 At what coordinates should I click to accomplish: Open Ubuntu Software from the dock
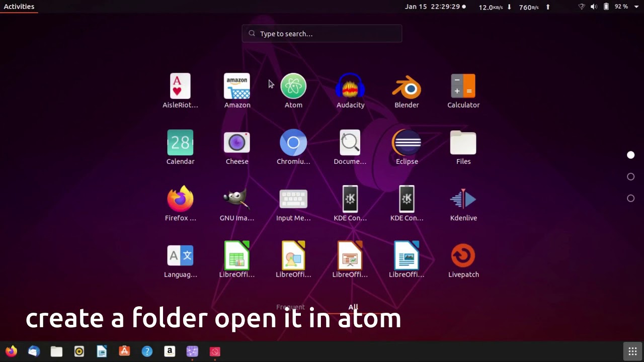coord(124,351)
